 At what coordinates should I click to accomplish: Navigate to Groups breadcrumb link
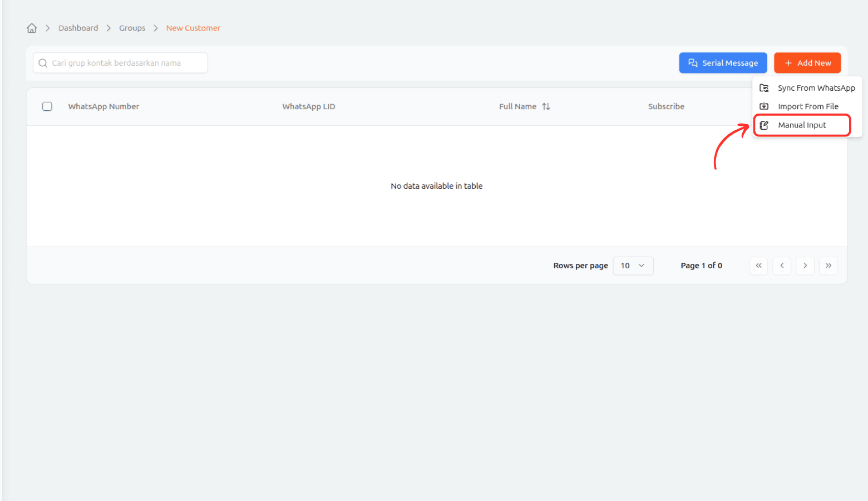(132, 28)
